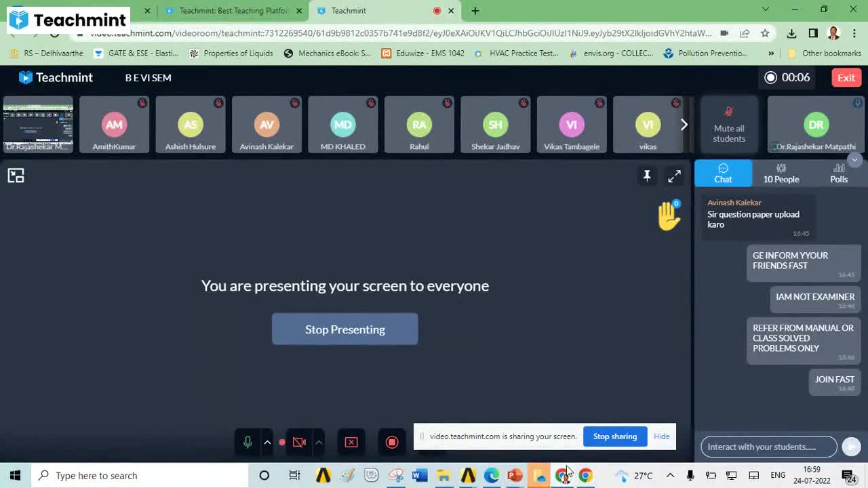Show the next participants with the chevron

pos(684,124)
